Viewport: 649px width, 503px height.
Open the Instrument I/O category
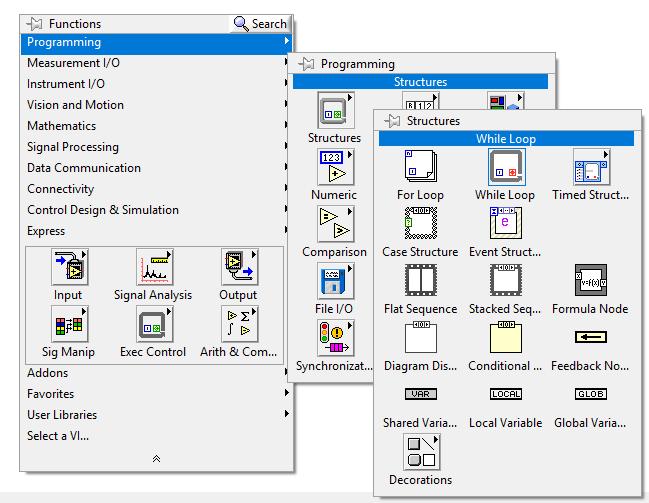156,84
